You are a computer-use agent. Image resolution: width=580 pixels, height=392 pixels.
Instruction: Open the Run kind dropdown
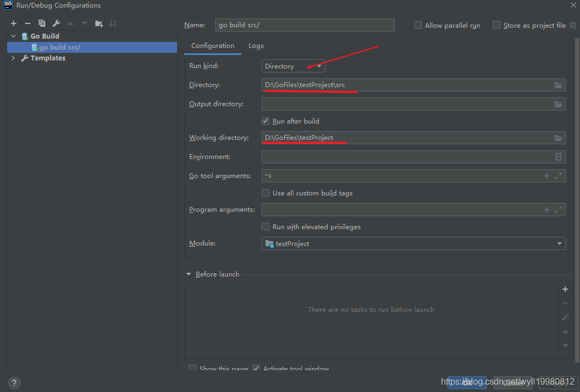(x=293, y=66)
